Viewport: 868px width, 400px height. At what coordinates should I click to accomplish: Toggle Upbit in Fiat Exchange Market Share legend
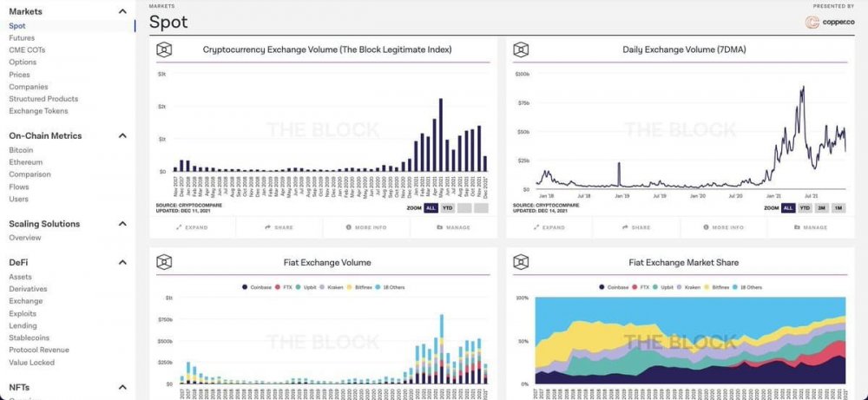click(x=662, y=287)
